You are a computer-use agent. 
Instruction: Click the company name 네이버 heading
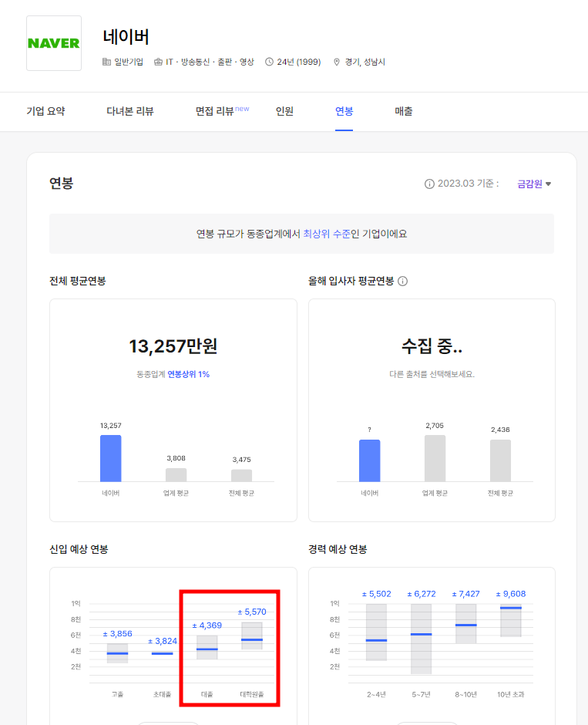tap(126, 37)
